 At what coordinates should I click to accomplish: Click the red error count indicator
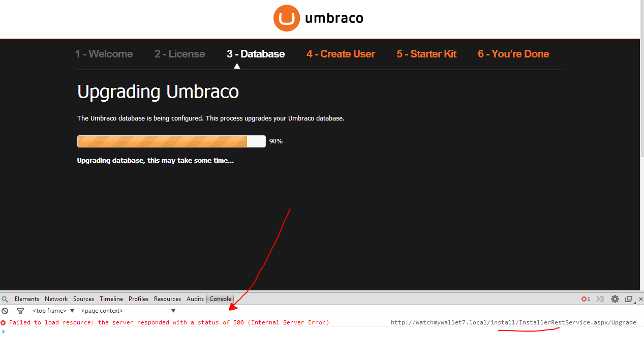point(586,299)
